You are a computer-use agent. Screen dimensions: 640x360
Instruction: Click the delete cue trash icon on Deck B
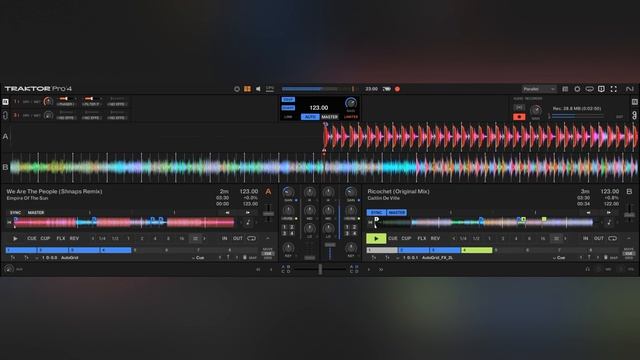tap(606, 258)
